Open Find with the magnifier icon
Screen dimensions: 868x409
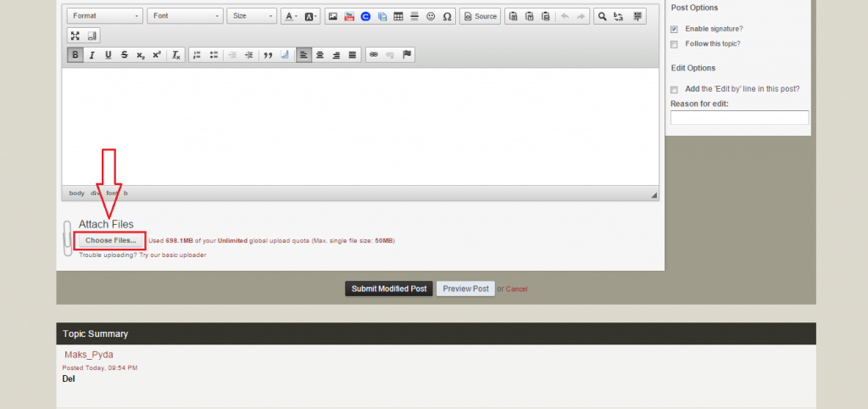click(603, 16)
